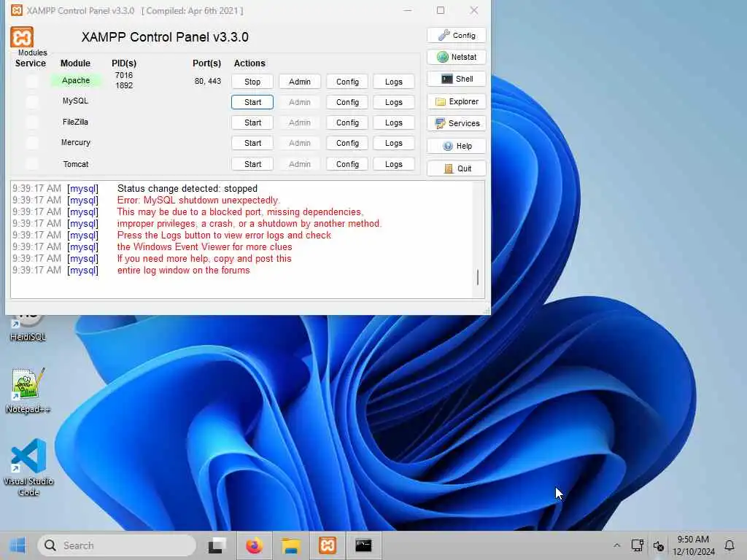Click the XAMPP orange logo in the panel
The image size is (747, 560).
[22, 37]
